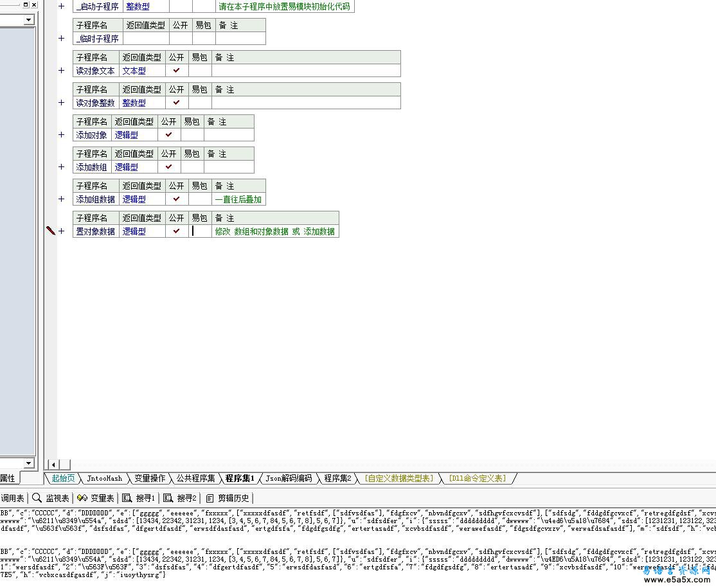Click 逻辑型 return type of 添加对象
The width and height of the screenshot is (716, 588).
[x=127, y=135]
